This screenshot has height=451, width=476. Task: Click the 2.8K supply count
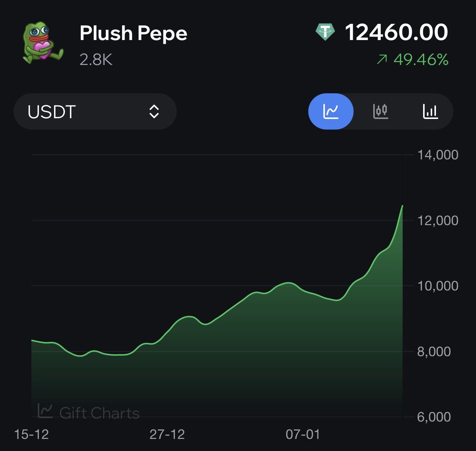click(x=96, y=60)
